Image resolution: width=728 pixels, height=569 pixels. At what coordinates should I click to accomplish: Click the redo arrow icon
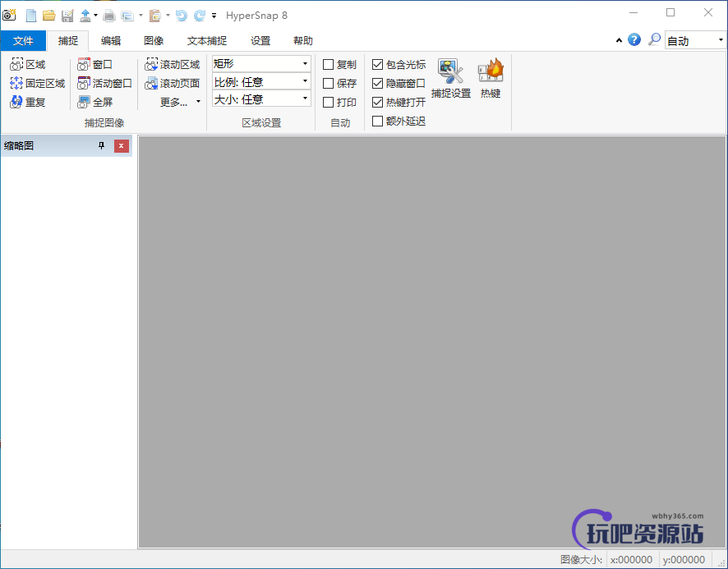tap(200, 16)
